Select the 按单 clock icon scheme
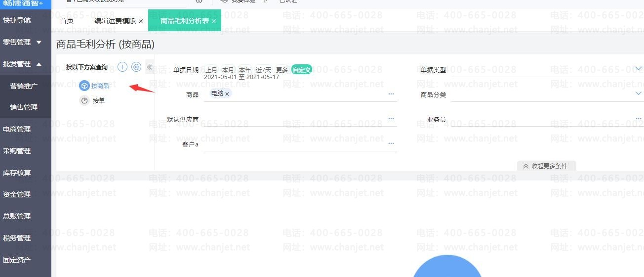 tap(84, 101)
